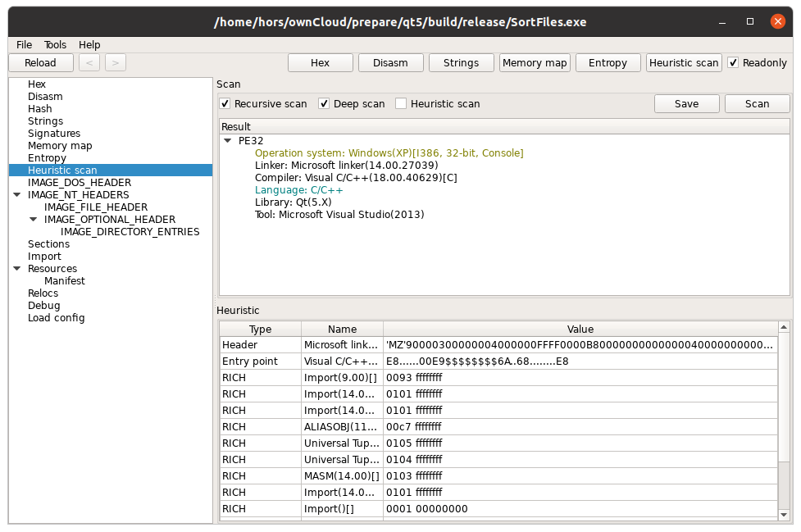Collapse the PE32 result node

(228, 141)
